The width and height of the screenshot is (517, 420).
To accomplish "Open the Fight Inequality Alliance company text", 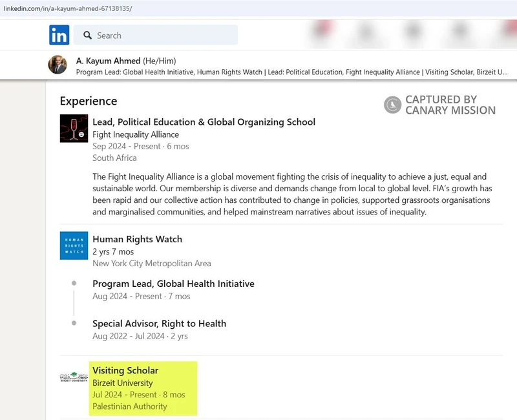I will click(136, 134).
